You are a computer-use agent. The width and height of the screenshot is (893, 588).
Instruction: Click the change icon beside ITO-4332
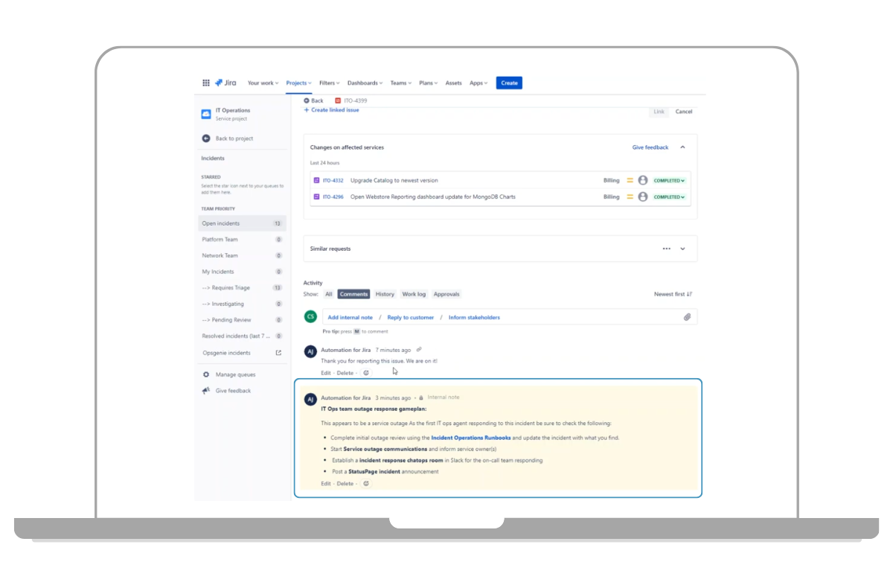pyautogui.click(x=316, y=180)
